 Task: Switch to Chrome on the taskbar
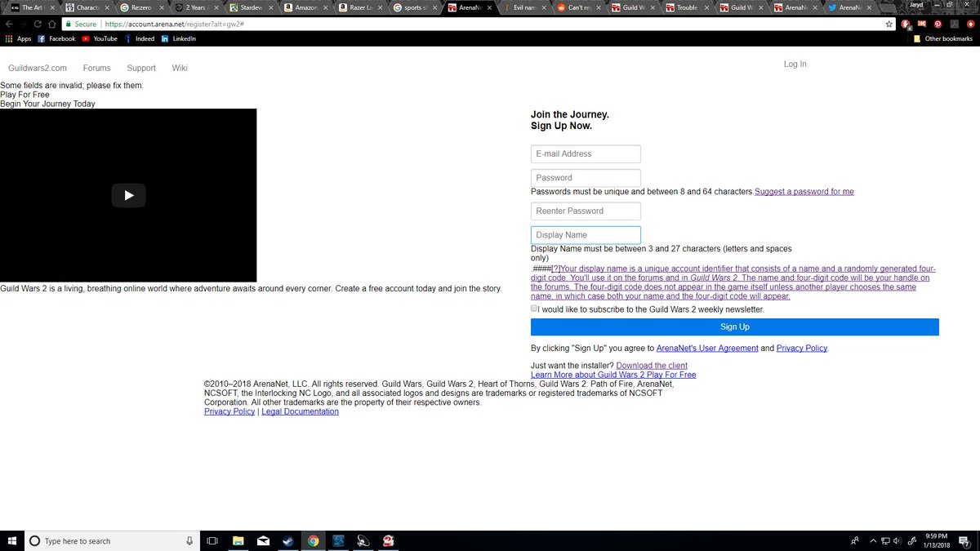[314, 540]
